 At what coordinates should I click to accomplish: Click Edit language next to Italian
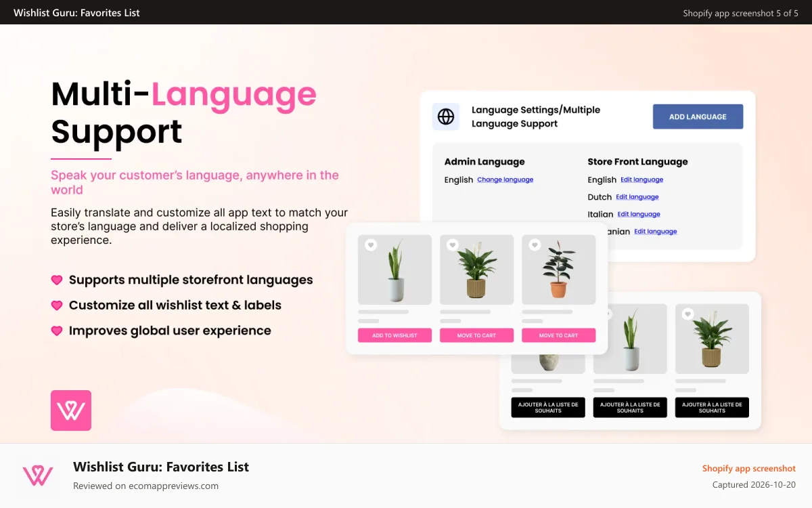(639, 214)
